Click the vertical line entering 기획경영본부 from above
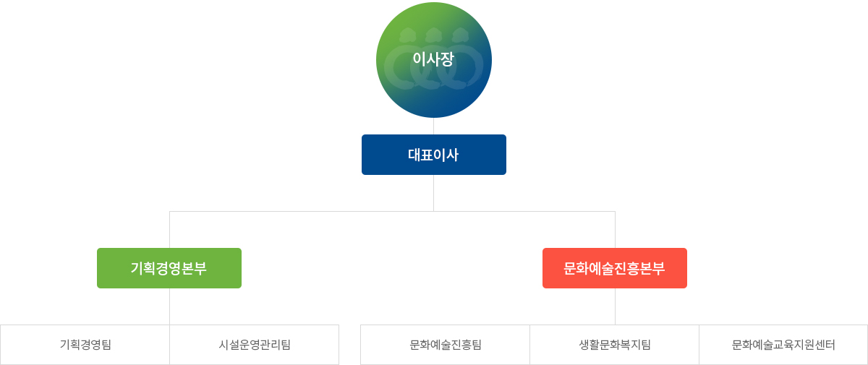 (169, 230)
